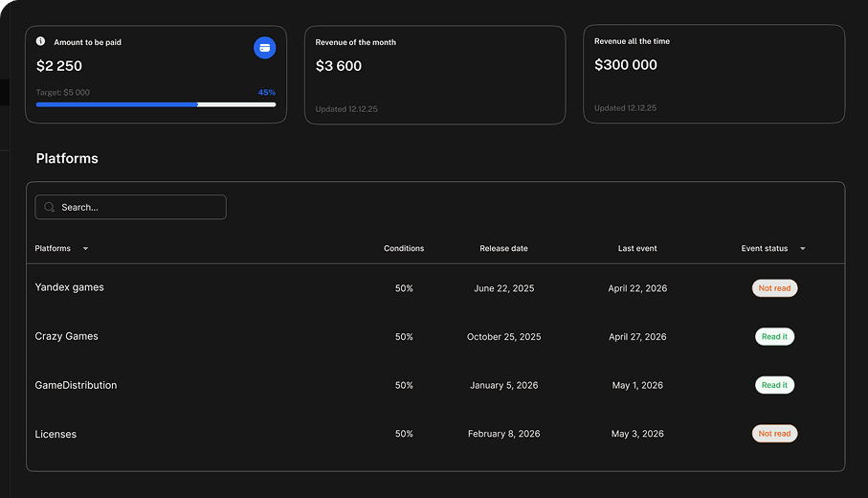Toggle Not read status for Licenses
The width and height of the screenshot is (868, 498).
point(774,434)
